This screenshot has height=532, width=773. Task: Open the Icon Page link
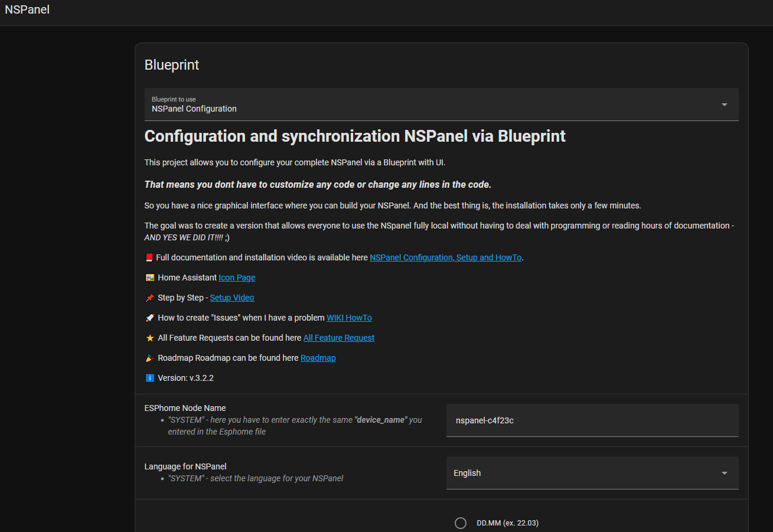coord(236,278)
